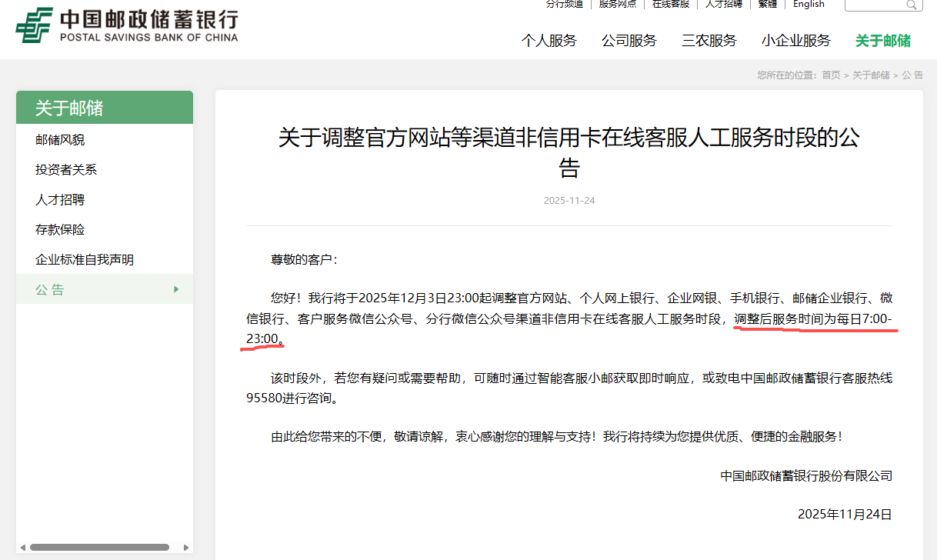Click the arrow icon beside 公告
937x560 pixels.
(x=175, y=289)
